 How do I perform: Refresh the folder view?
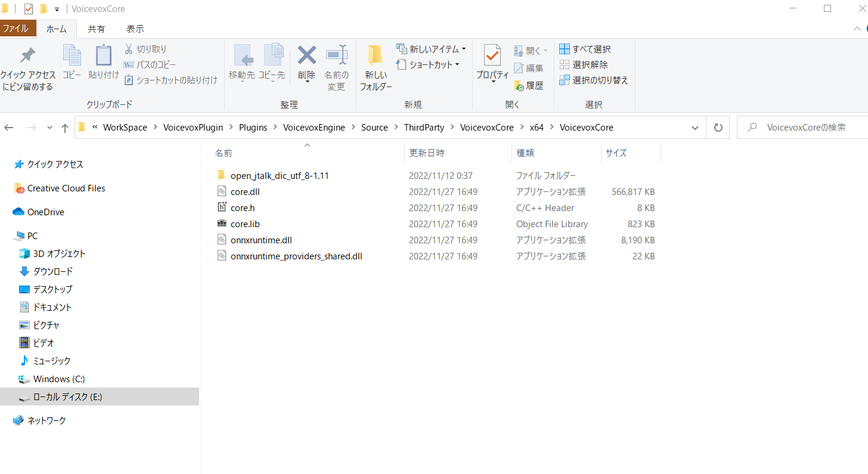click(x=718, y=128)
